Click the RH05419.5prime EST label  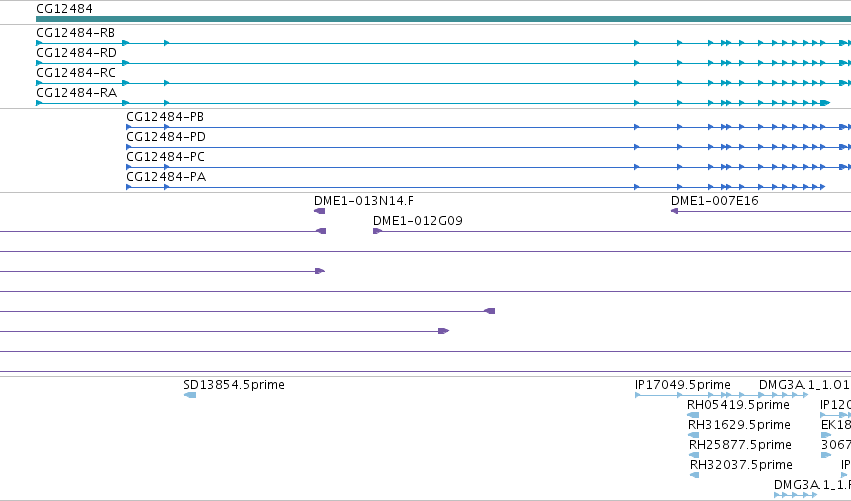point(738,405)
